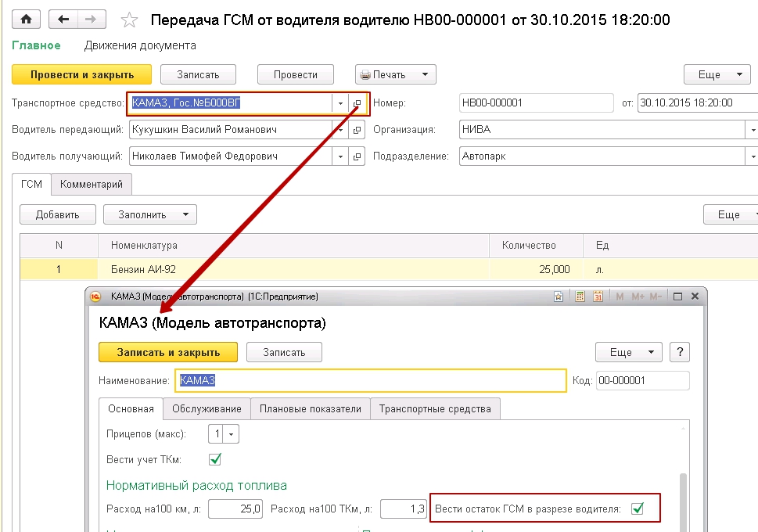Toggle Вести остаток ГСМ в разрезе водителя

(638, 509)
